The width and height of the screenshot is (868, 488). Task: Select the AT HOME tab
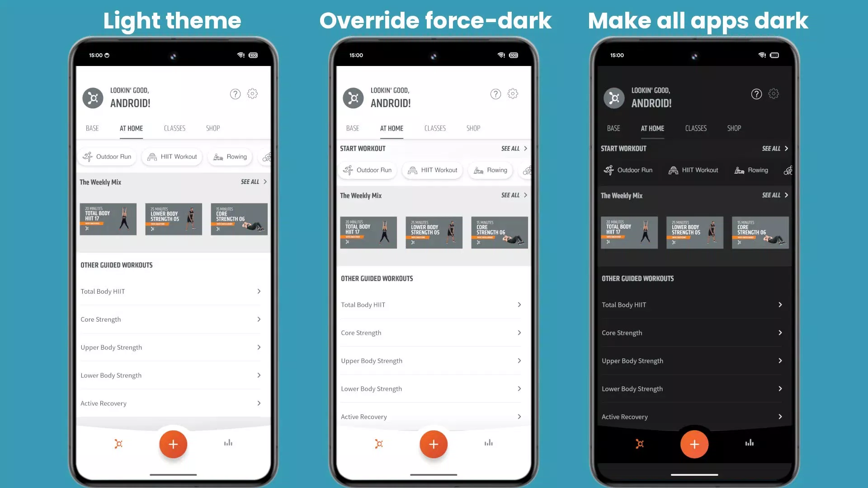click(131, 128)
